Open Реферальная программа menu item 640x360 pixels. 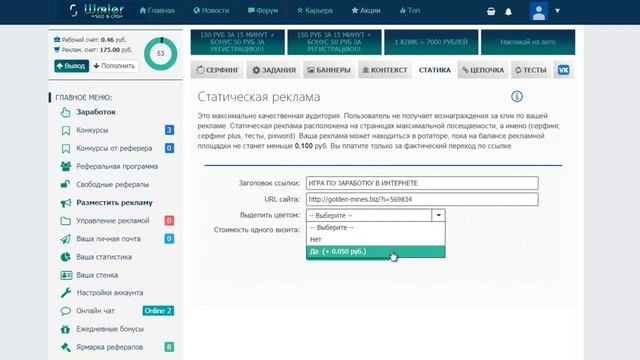click(x=117, y=167)
